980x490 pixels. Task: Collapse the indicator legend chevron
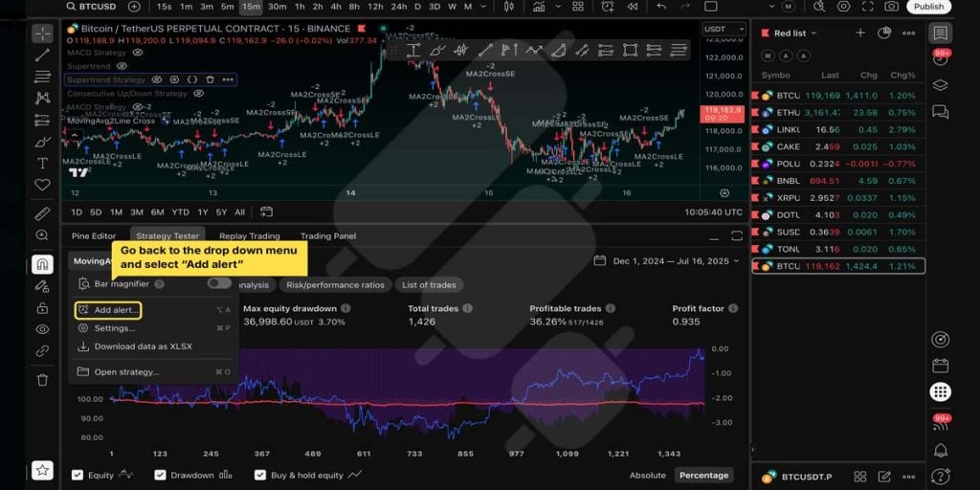click(x=74, y=135)
